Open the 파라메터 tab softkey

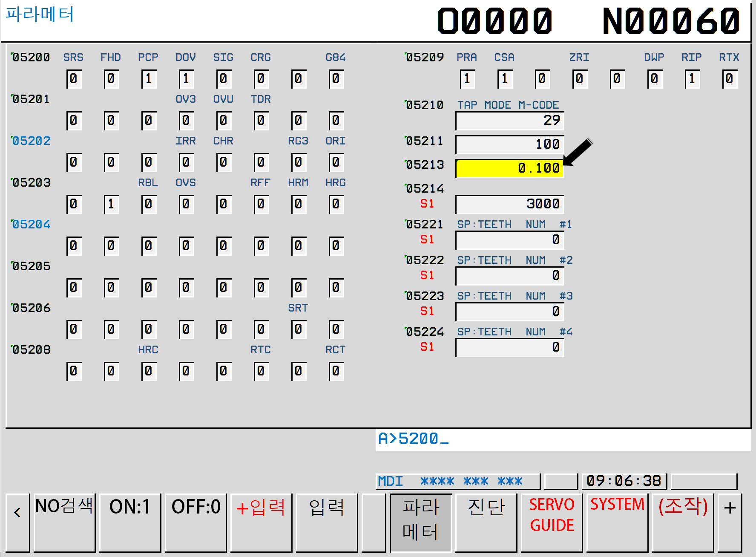[x=421, y=522]
